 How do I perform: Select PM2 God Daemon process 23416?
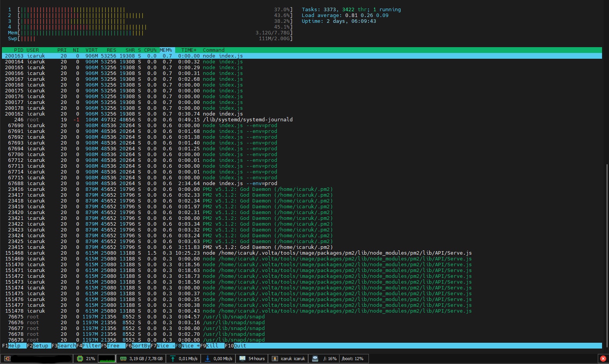coord(302,189)
